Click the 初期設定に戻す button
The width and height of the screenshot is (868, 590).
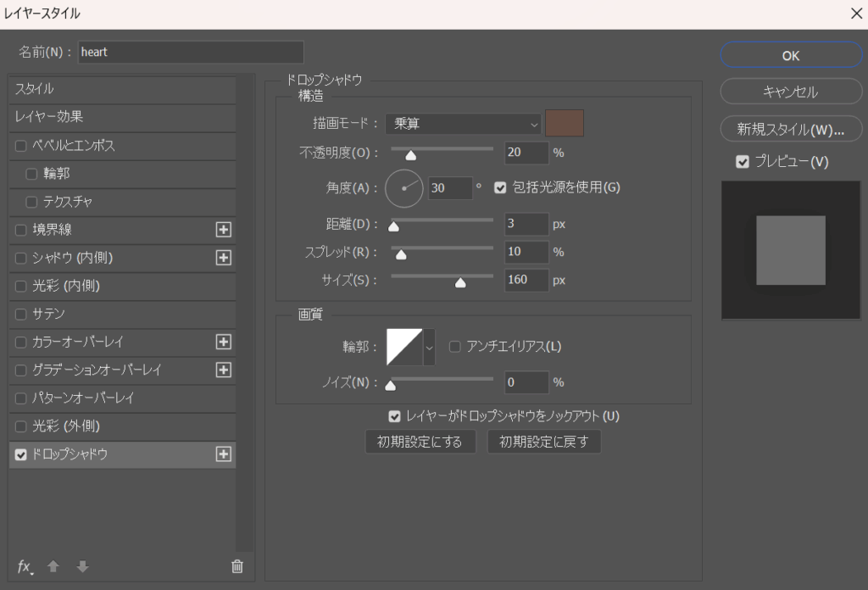click(x=543, y=442)
